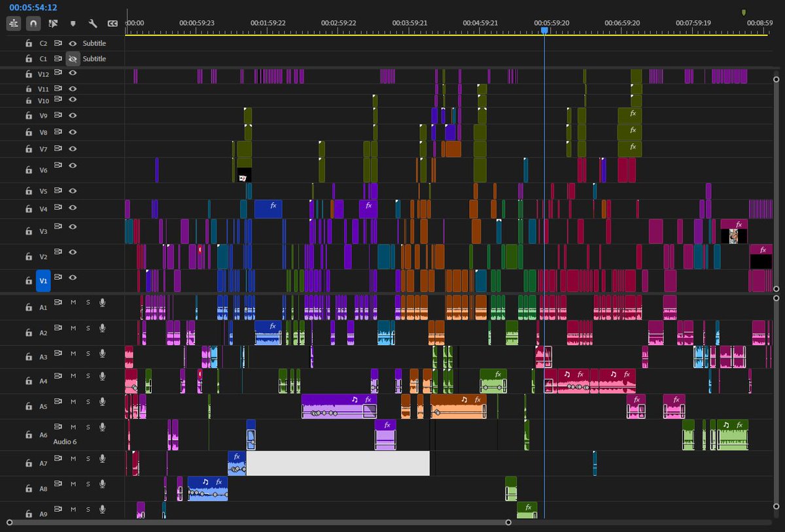Enable voice-over record on track A9

click(x=102, y=509)
